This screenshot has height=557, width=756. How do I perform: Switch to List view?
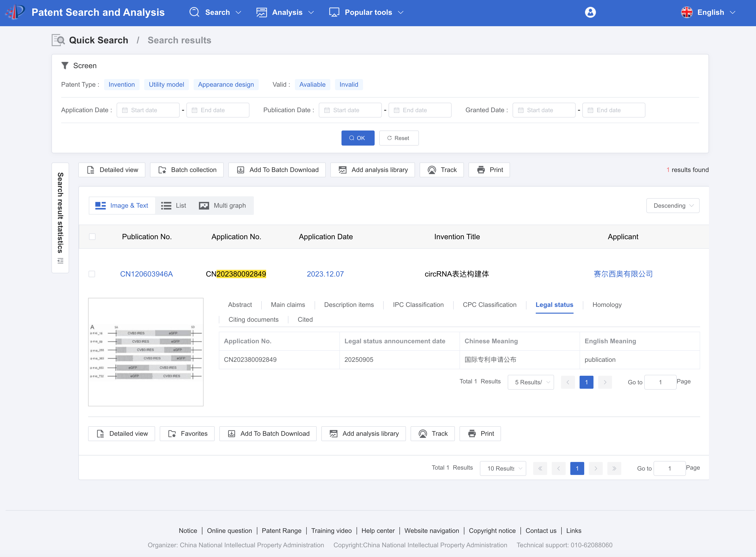tap(174, 206)
